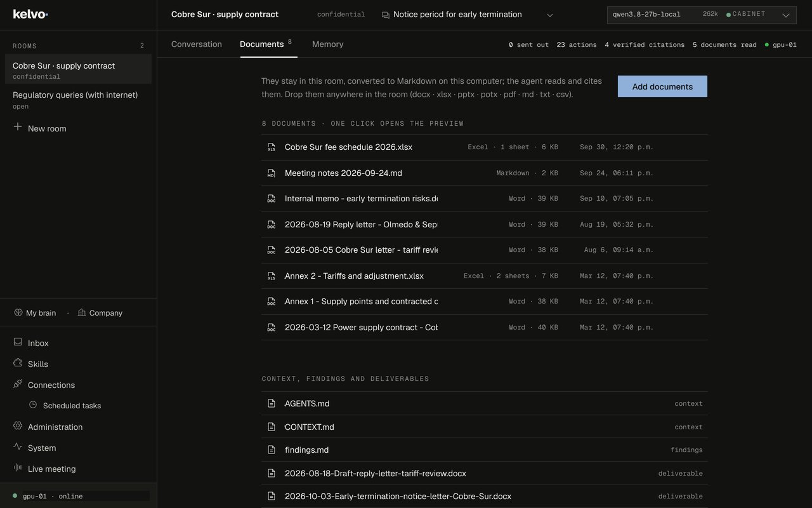Click the file icon next to findings.md
The height and width of the screenshot is (508, 812).
point(272,450)
